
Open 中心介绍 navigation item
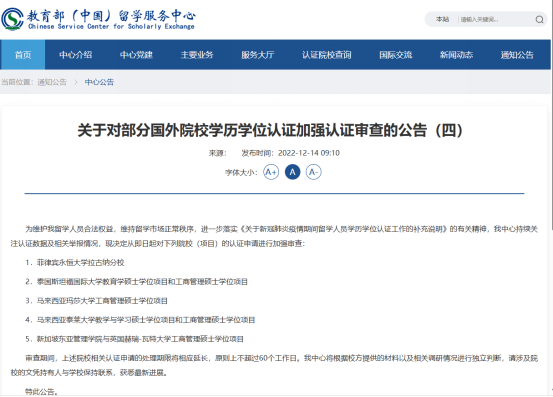(x=75, y=55)
